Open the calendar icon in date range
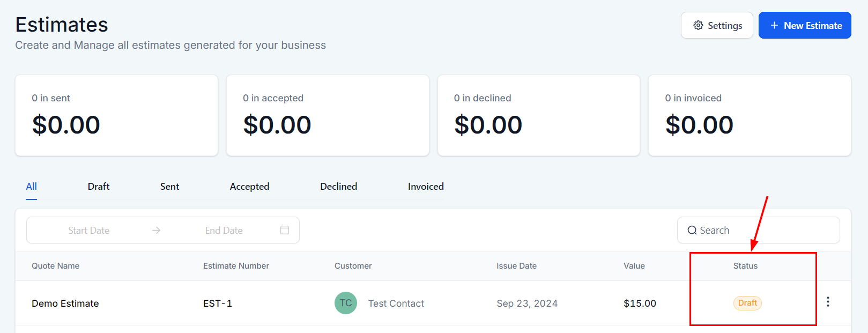 [285, 230]
